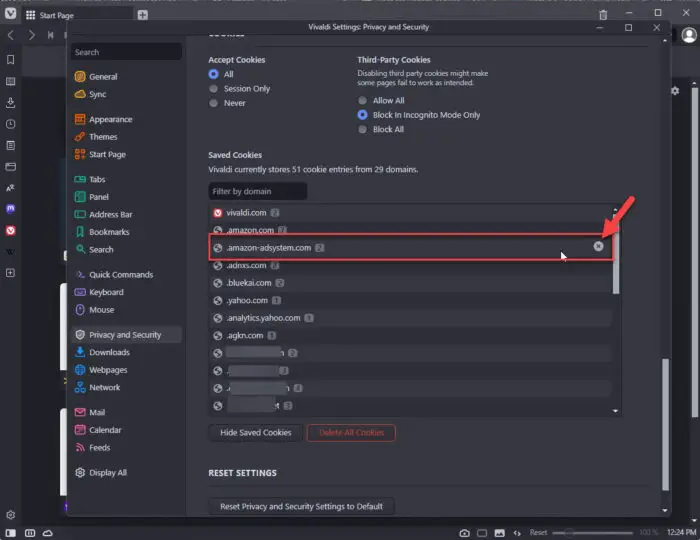This screenshot has width=700, height=540.
Task: Click Reset Privacy and Security Settings to Default
Action: pyautogui.click(x=301, y=507)
